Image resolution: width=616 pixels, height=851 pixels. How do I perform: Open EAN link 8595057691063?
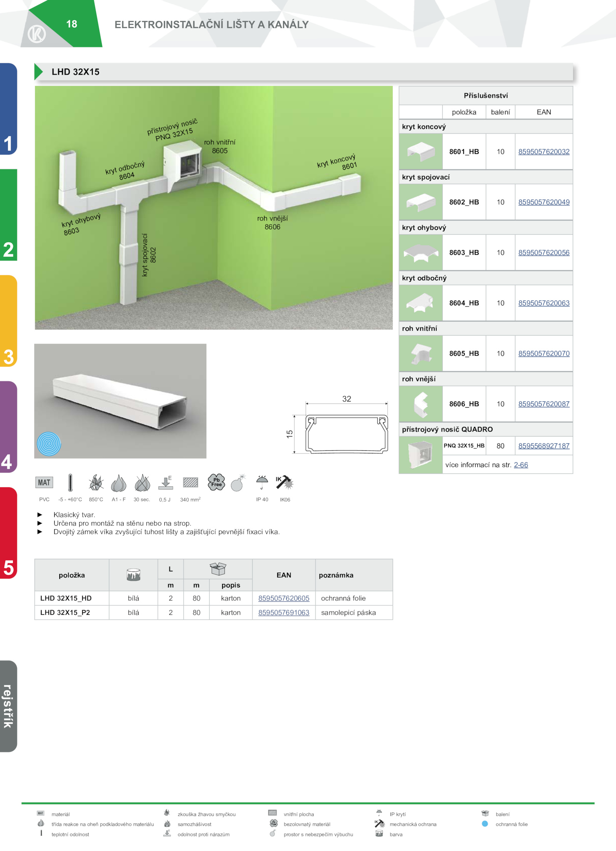(x=284, y=612)
